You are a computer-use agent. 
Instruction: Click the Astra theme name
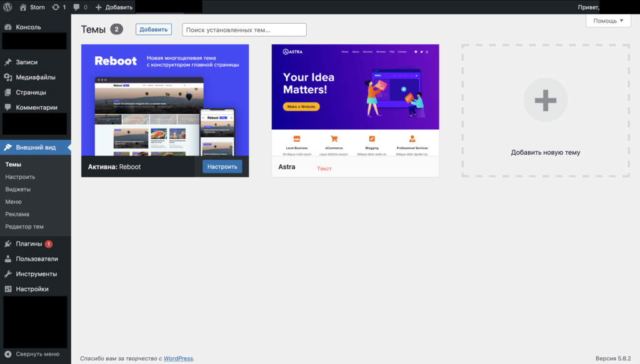(286, 167)
